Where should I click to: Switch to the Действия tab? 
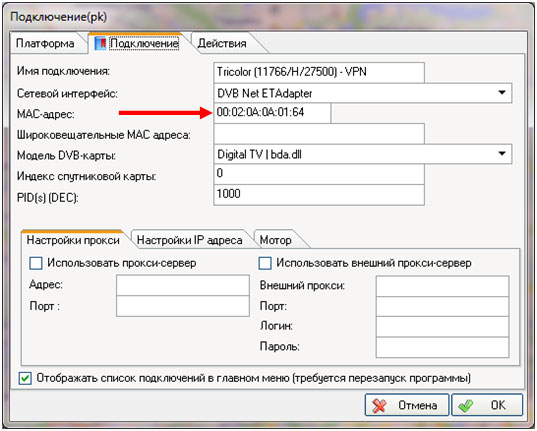(222, 44)
